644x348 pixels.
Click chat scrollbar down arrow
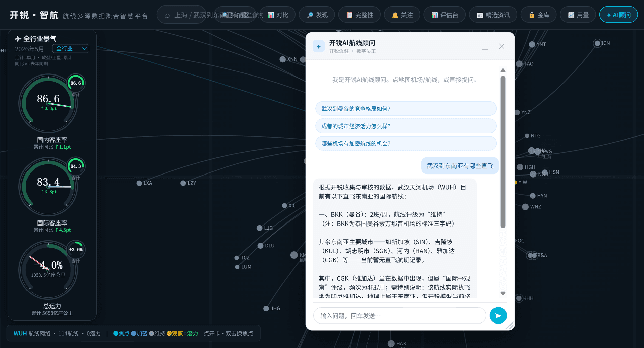point(503,293)
